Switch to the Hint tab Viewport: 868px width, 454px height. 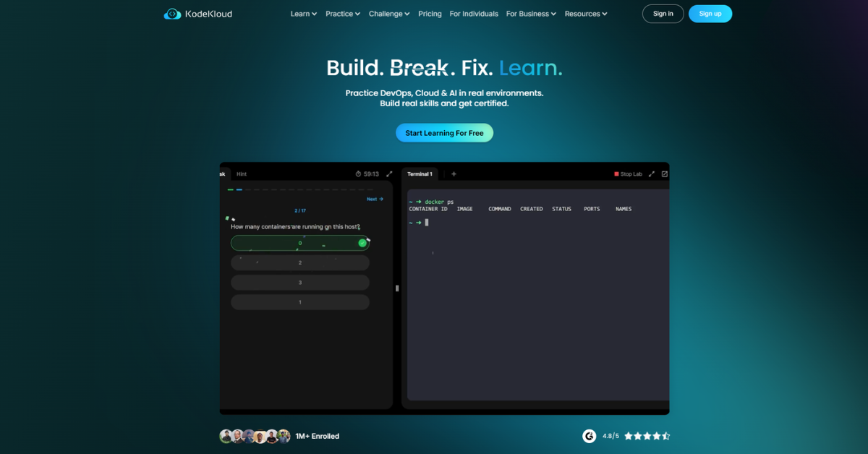point(242,174)
